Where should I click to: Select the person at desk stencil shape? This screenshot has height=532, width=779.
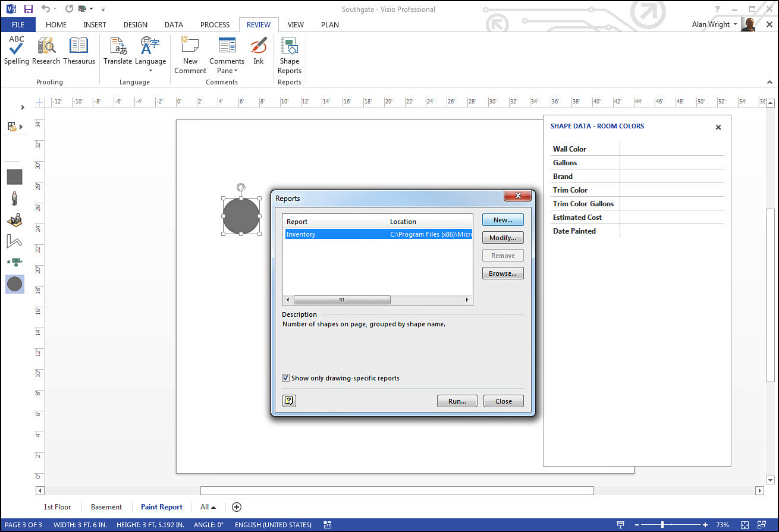click(15, 220)
